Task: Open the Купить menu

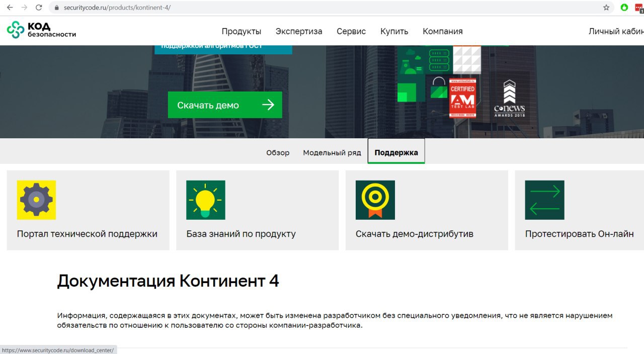Action: [x=394, y=31]
